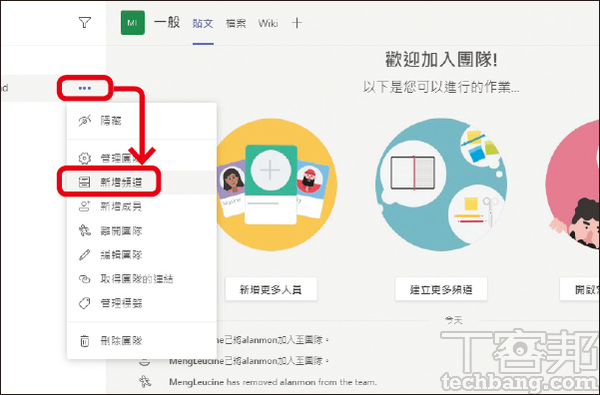Screen dimensions: 600x395
Task: Click the hide eye-slash icon
Action: (x=85, y=121)
